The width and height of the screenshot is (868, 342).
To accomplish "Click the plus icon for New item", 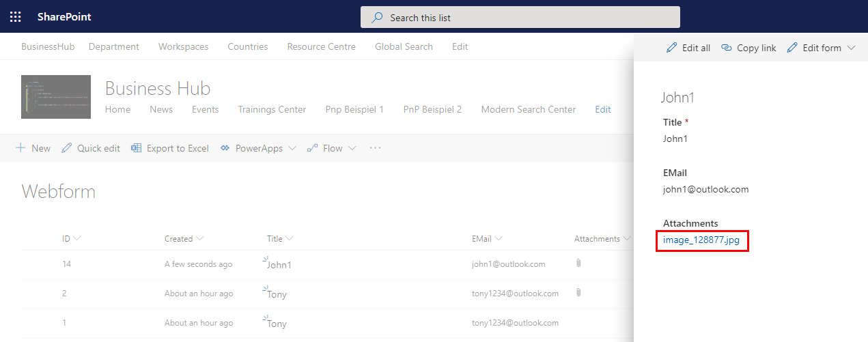I will 20,148.
